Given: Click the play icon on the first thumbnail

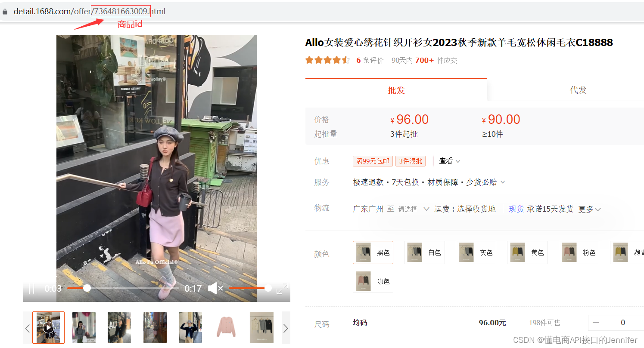Looking at the screenshot, I should point(48,327).
